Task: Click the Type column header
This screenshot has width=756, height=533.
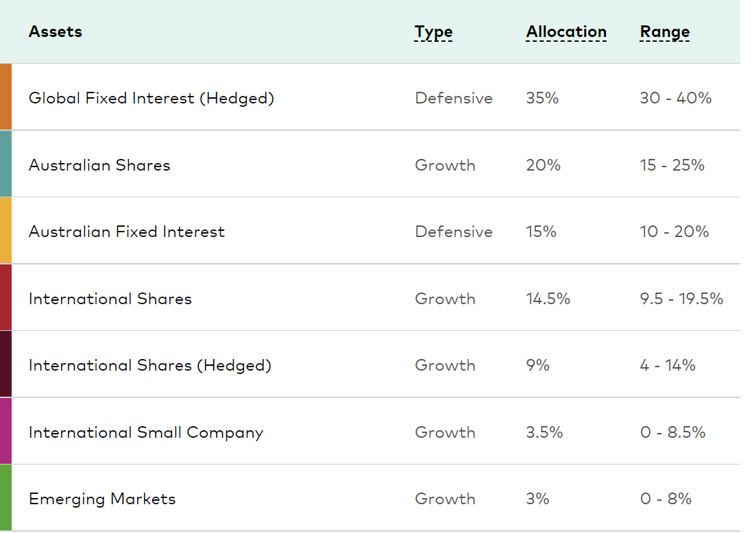Action: (433, 32)
